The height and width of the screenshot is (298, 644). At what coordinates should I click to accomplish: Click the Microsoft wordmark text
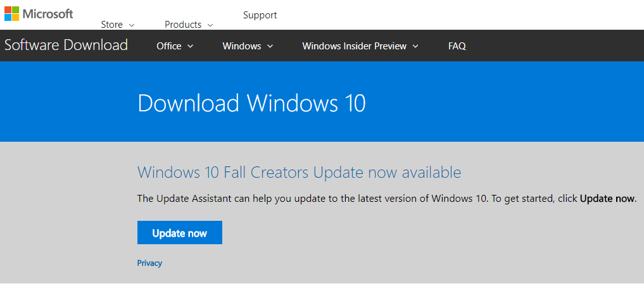pos(47,13)
